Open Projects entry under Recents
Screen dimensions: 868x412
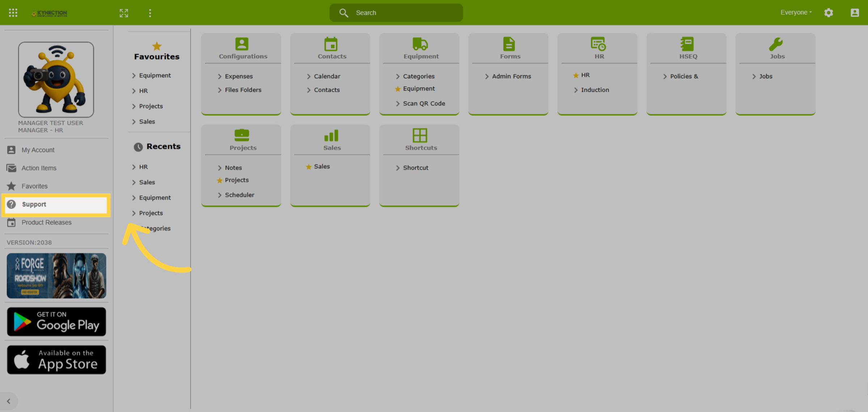[x=151, y=213]
